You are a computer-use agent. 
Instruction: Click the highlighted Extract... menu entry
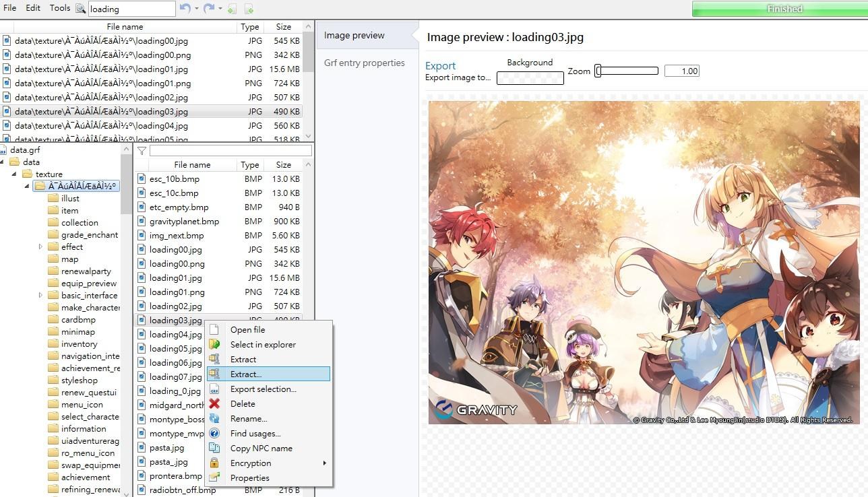coord(268,374)
